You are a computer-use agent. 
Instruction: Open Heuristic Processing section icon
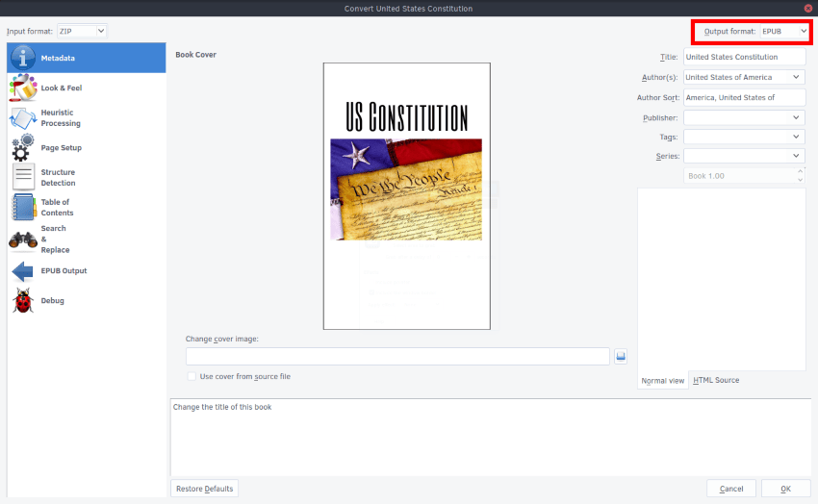23,118
